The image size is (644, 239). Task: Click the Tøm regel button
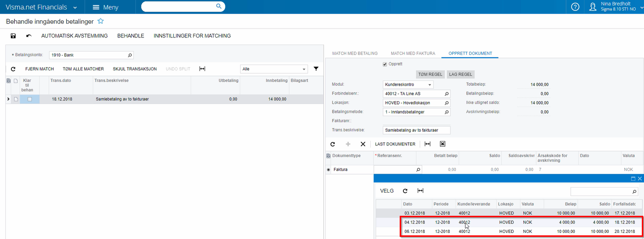tap(430, 74)
